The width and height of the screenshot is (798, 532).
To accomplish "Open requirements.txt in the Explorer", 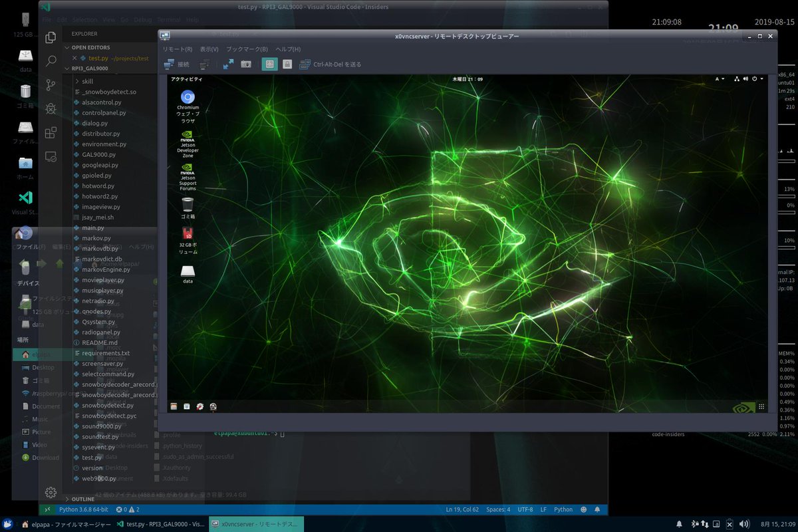I will 106,353.
